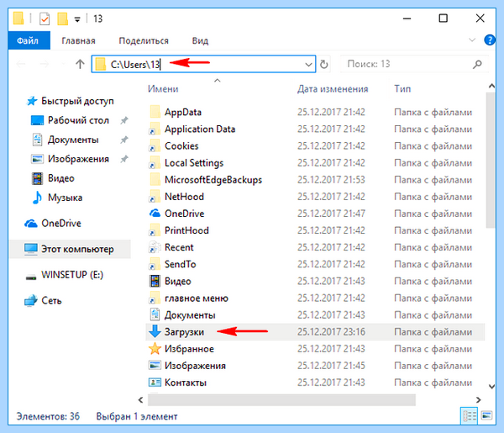Select Этот компьютер in navigation pane
Screen dimensions: 504x433
tap(70, 249)
